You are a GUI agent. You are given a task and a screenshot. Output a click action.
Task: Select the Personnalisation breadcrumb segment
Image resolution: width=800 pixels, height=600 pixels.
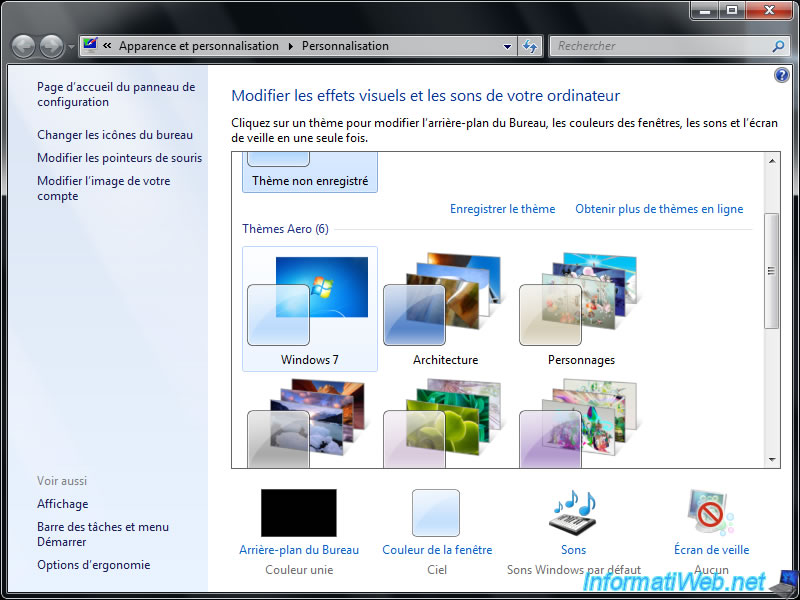point(345,46)
